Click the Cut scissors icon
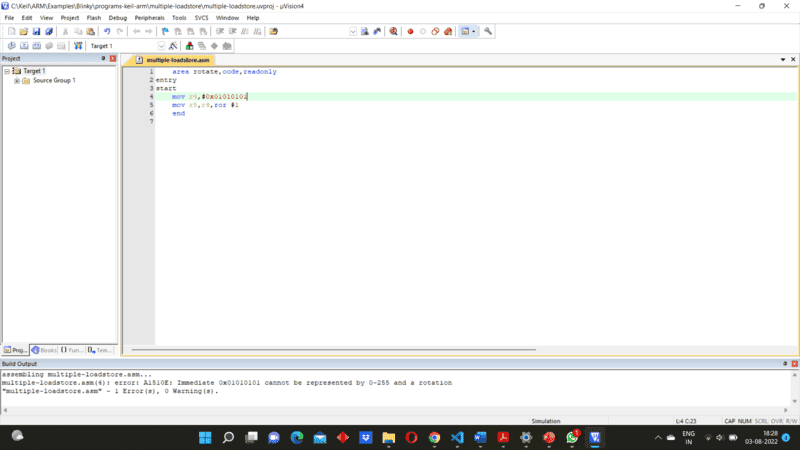 [x=65, y=32]
